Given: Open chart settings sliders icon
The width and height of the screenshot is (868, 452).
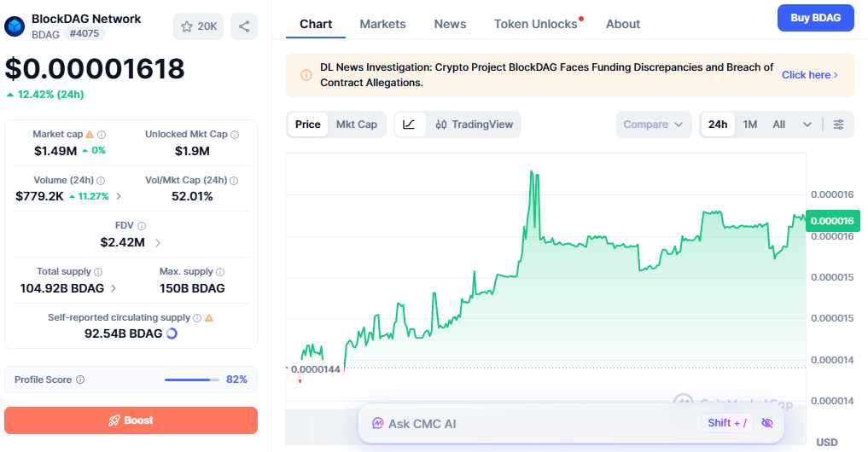Looking at the screenshot, I should pos(839,125).
